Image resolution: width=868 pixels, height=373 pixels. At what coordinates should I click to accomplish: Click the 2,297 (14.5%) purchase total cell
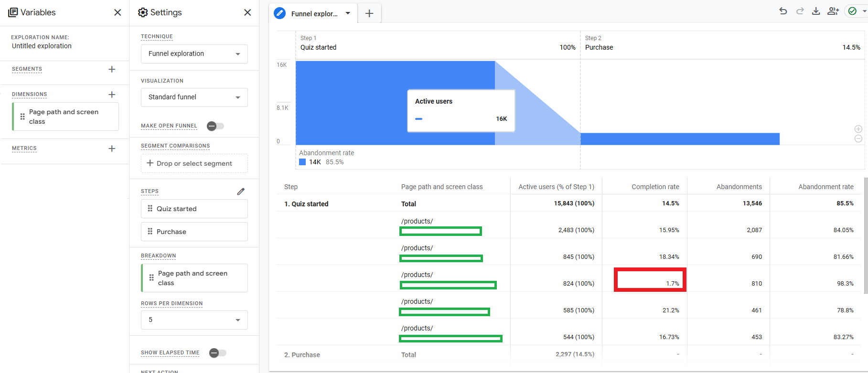(x=575, y=354)
